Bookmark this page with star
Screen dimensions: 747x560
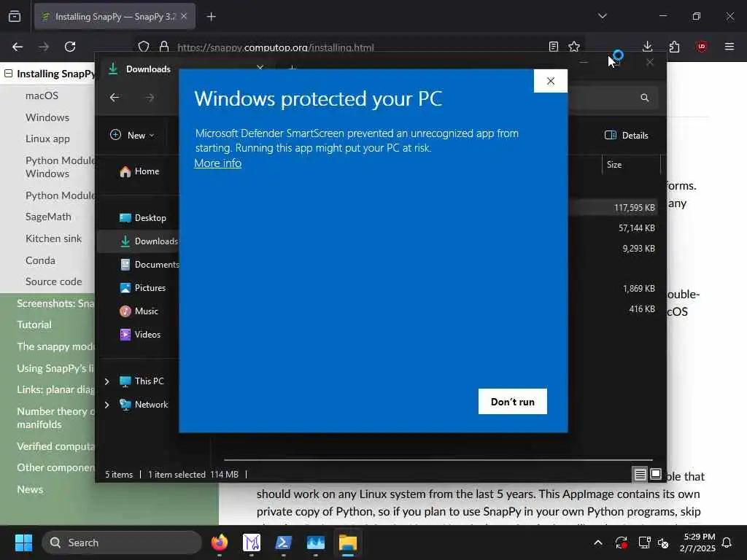574,47
